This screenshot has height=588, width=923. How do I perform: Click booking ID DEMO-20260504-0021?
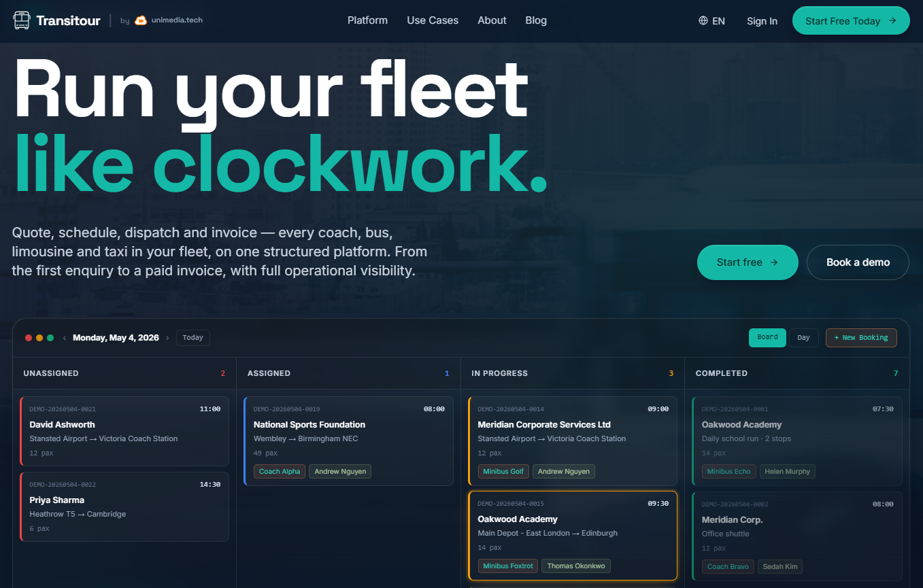63,409
